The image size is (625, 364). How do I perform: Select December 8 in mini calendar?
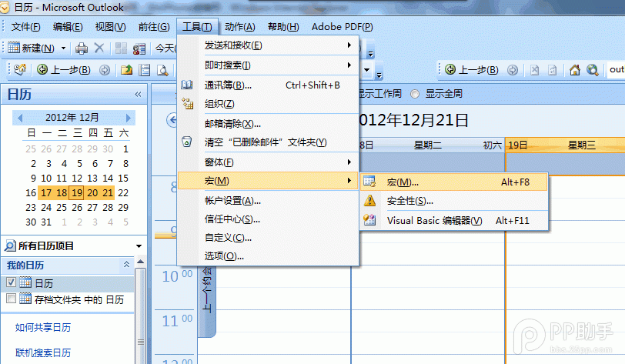[x=125, y=163]
